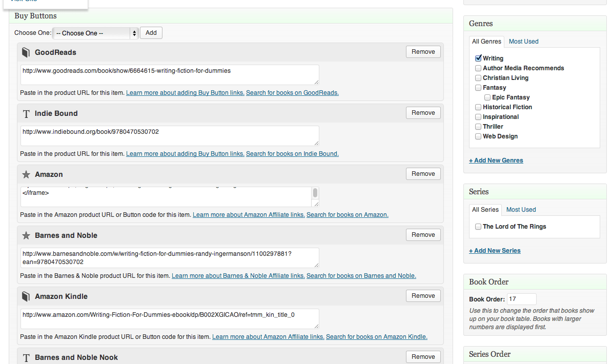Screen dimensions: 612x364
Task: Click the Amazon text area scrollbar
Action: tap(315, 193)
